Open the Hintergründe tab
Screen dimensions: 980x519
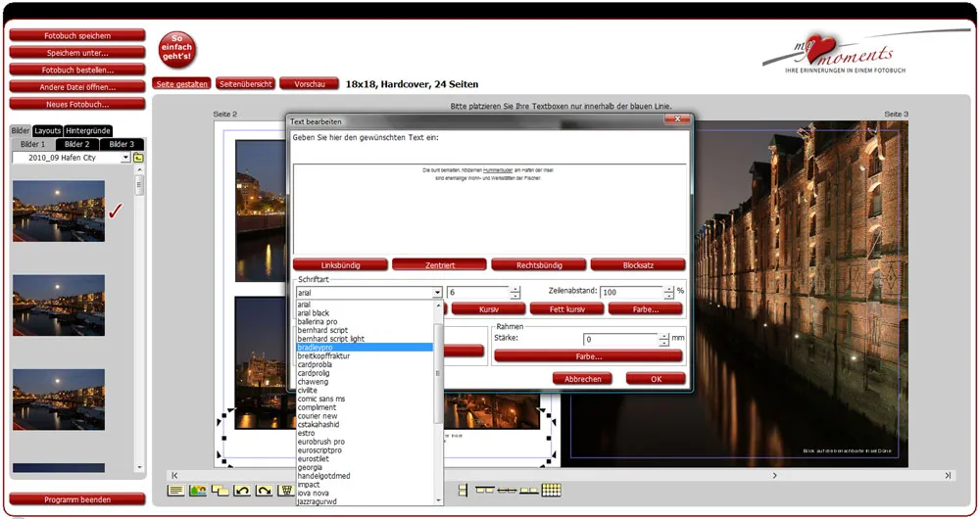[87, 131]
